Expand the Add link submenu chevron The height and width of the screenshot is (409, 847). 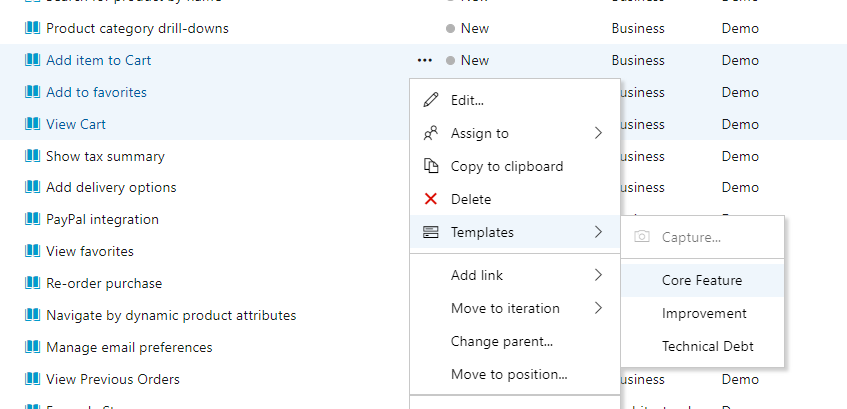(x=598, y=275)
